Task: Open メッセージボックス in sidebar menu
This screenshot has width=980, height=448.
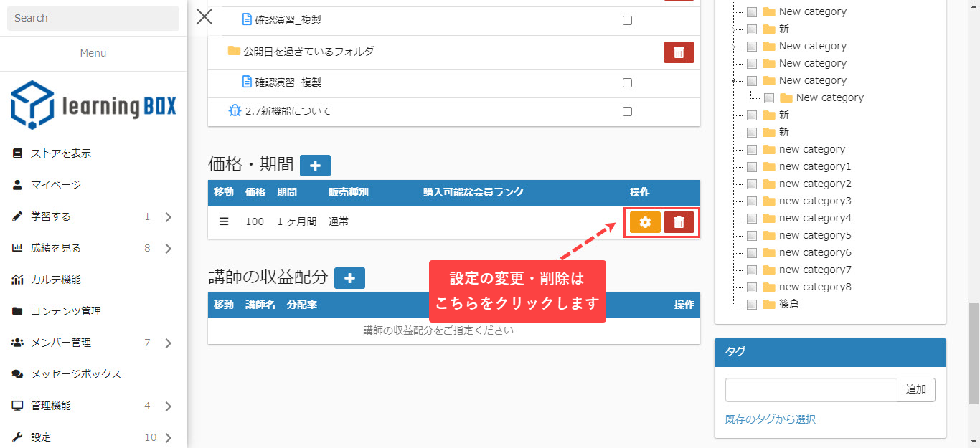Action: coord(75,374)
